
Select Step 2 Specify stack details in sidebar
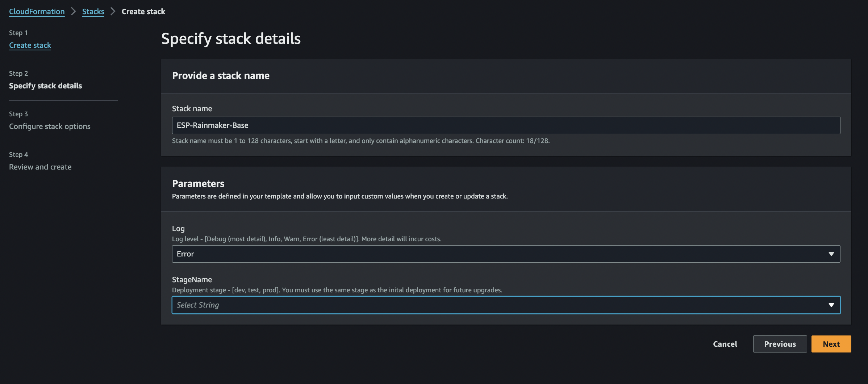tap(45, 86)
